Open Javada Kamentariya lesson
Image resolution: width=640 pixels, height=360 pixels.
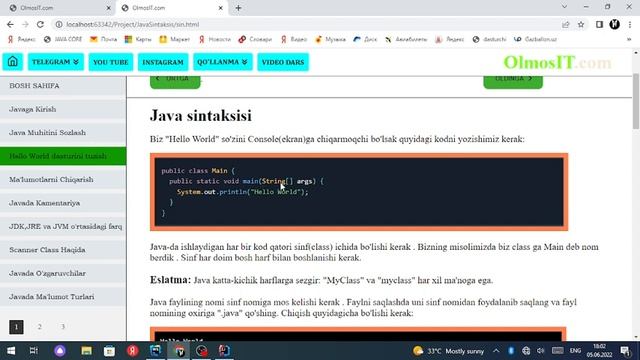(63, 203)
